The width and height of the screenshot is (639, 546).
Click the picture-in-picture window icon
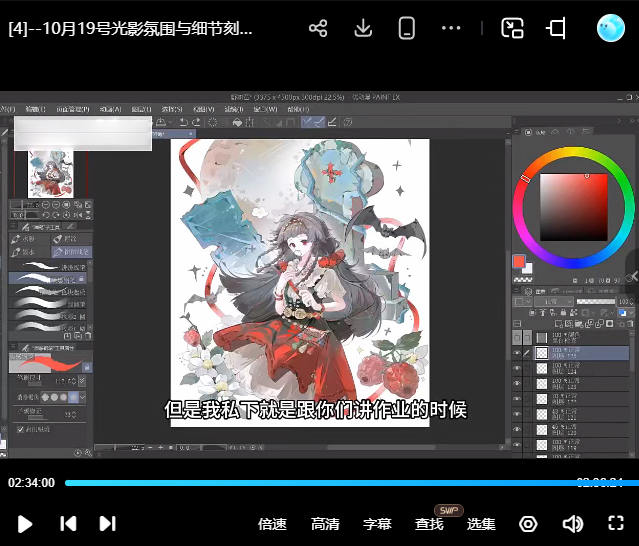tap(512, 28)
